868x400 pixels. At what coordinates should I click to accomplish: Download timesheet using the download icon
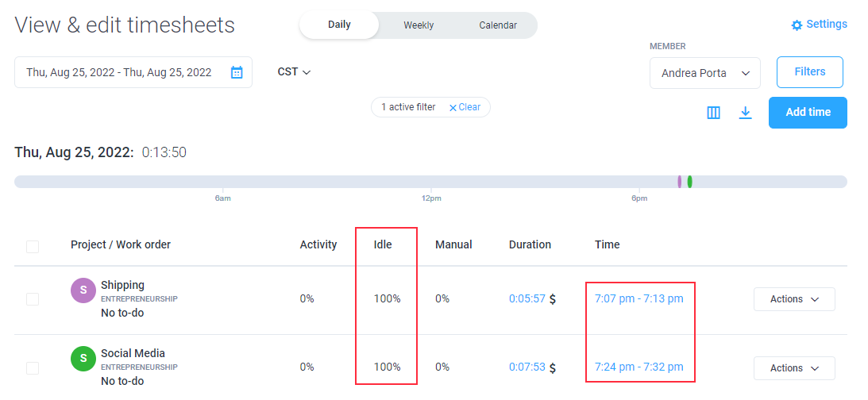(746, 113)
